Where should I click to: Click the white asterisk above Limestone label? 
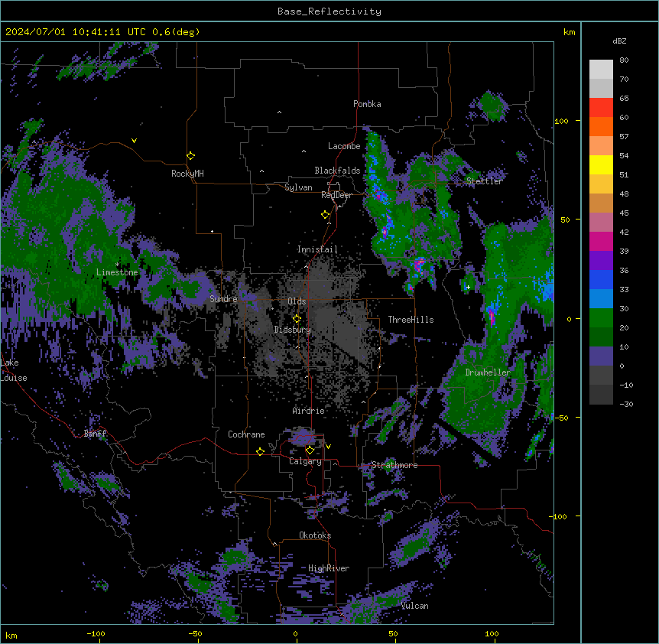click(x=117, y=265)
